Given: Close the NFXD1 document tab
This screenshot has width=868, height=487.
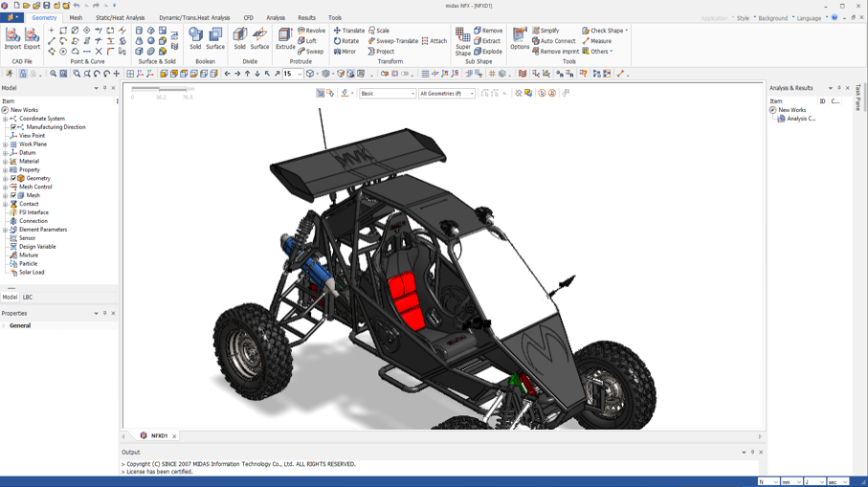Looking at the screenshot, I should tap(174, 436).
